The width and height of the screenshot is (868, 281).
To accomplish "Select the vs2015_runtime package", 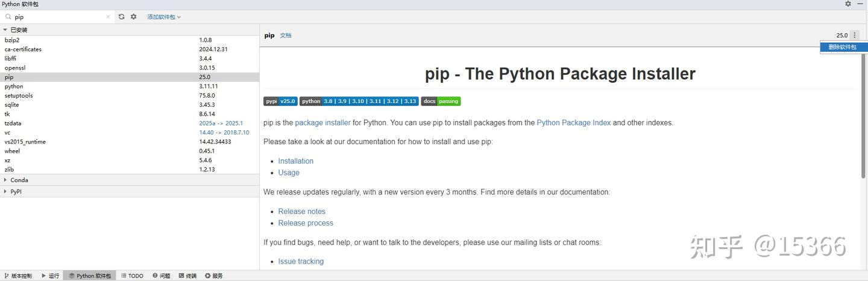I will 130,142.
